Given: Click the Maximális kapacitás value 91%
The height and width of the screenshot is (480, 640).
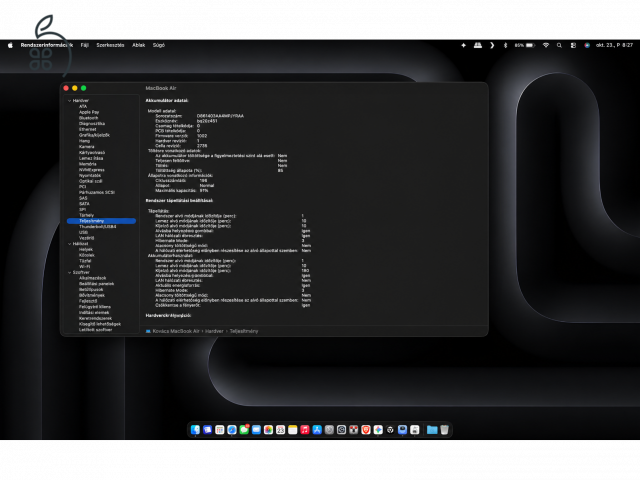Looking at the screenshot, I should click(204, 191).
